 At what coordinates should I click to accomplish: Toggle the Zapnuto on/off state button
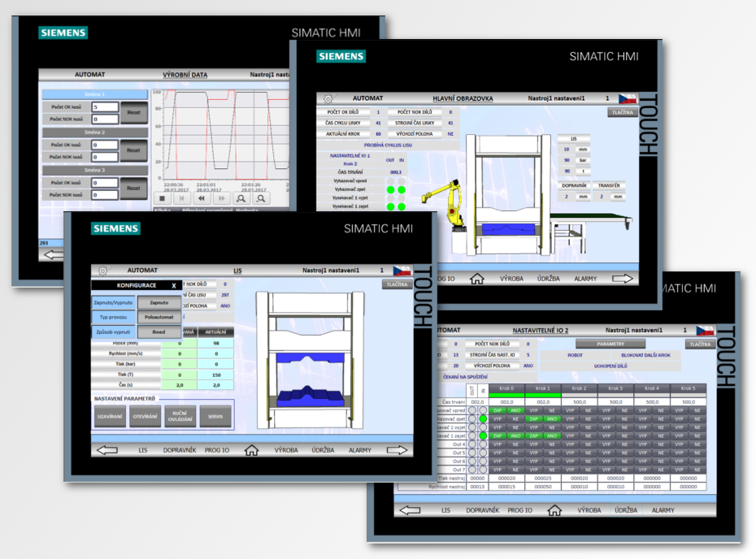click(x=159, y=301)
